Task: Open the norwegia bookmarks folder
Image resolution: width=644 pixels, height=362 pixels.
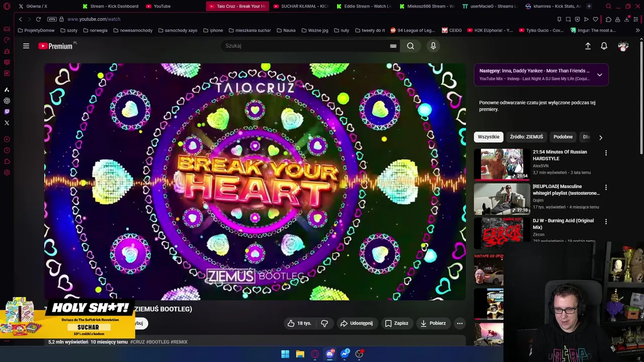Action: pyautogui.click(x=95, y=30)
